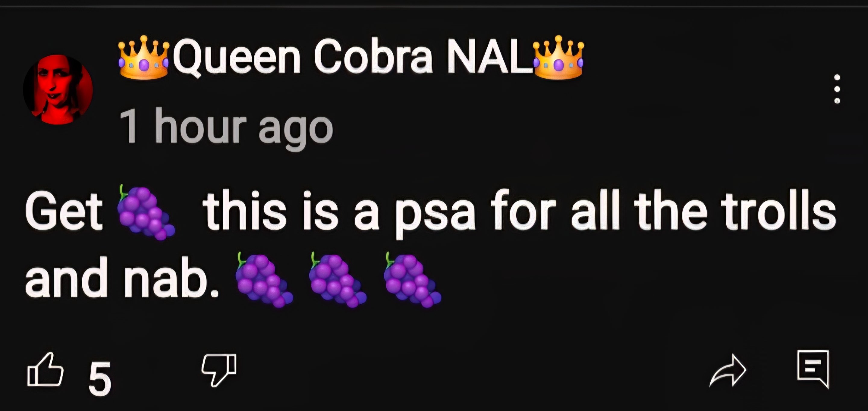Click the crown emoji before Queen

click(144, 57)
